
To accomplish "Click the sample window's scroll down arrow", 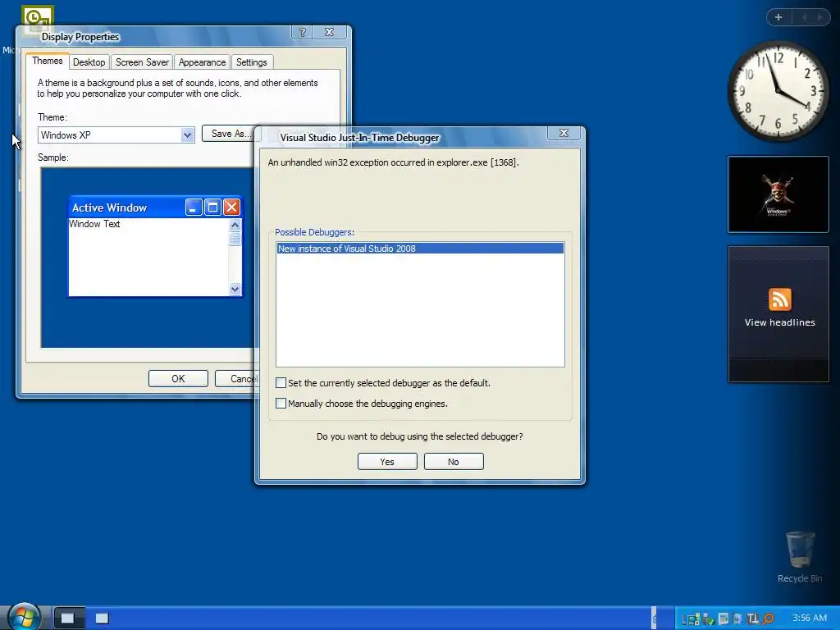I will tap(235, 290).
